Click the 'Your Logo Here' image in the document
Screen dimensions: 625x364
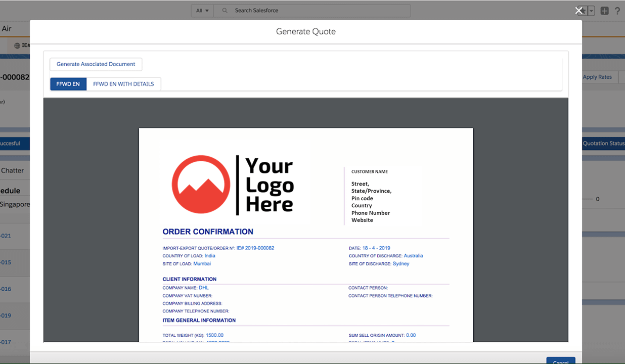[233, 185]
